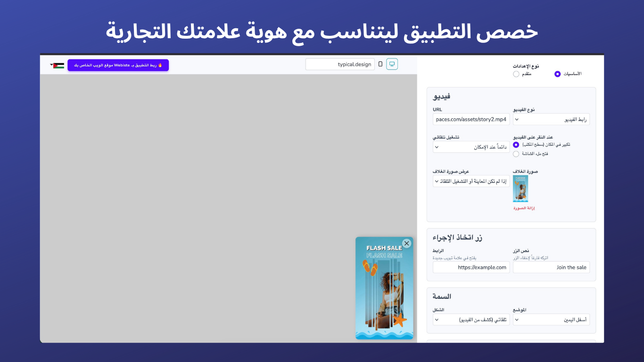
Task: Click the https://example.com link input field
Action: click(471, 267)
